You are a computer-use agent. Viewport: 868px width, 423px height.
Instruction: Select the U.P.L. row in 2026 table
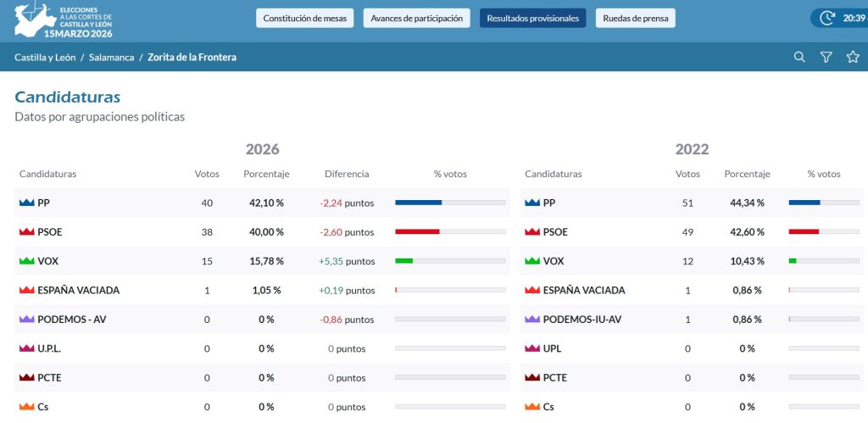[x=262, y=348]
